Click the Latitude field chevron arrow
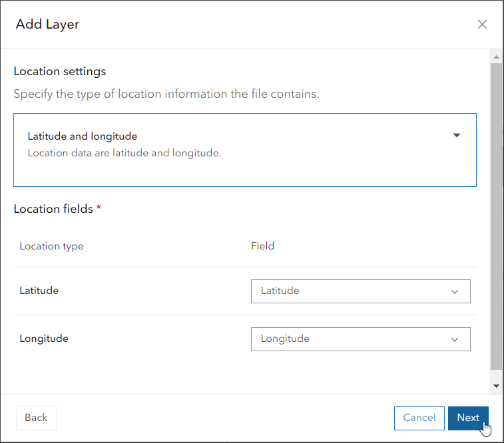This screenshot has height=443, width=504. pos(455,291)
